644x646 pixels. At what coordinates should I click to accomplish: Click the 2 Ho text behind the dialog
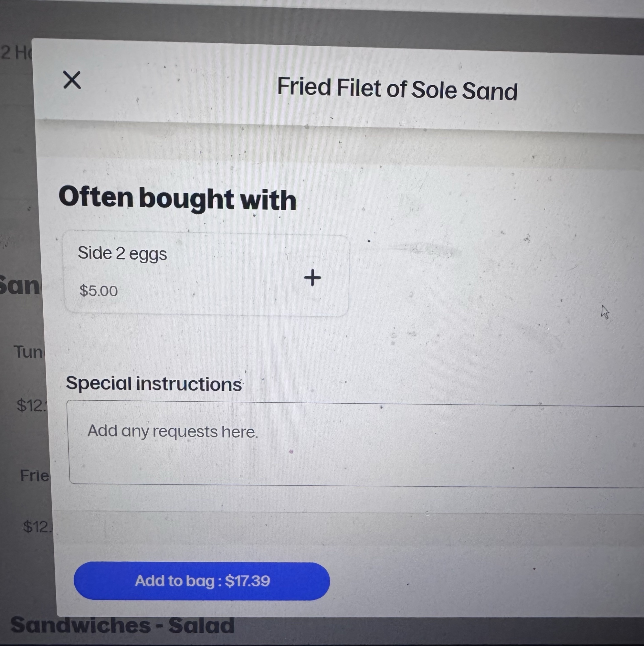coord(16,52)
